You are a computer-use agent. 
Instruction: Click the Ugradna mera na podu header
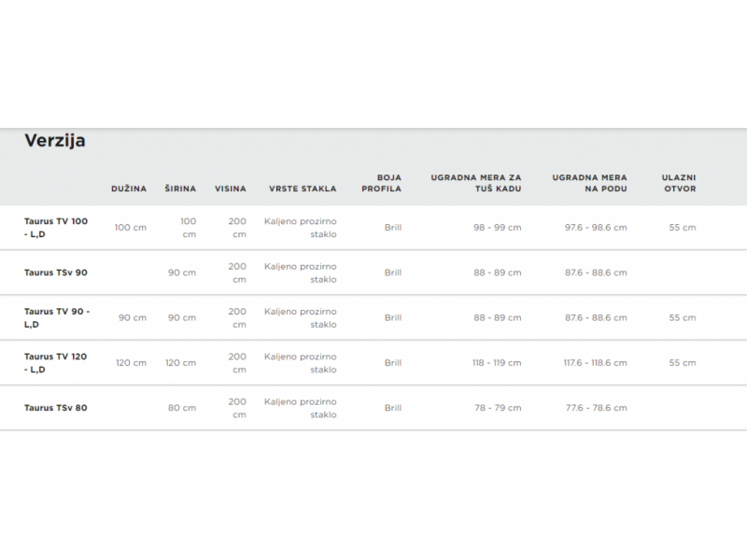(x=590, y=183)
